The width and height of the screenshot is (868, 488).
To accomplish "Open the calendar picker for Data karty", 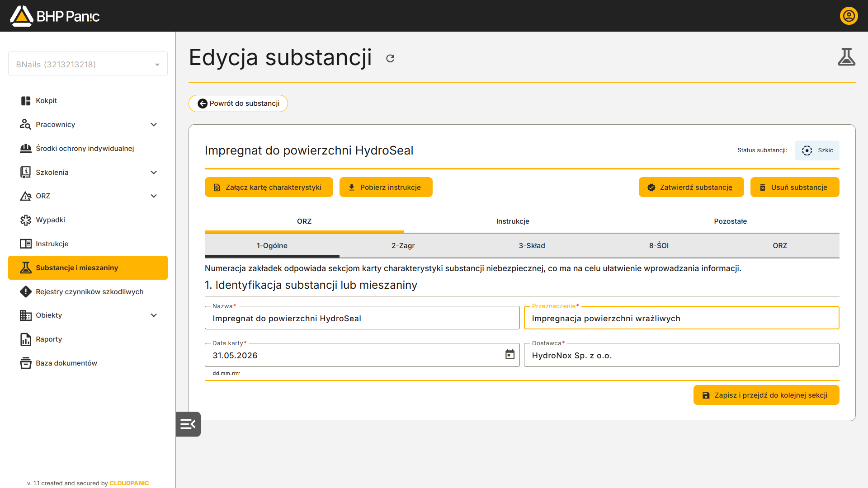I will [x=510, y=355].
